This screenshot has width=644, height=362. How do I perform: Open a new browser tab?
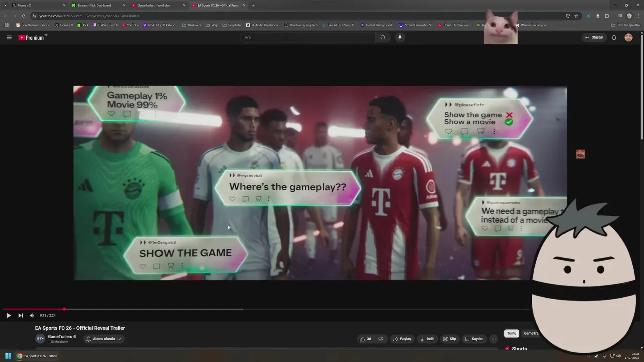tap(253, 5)
